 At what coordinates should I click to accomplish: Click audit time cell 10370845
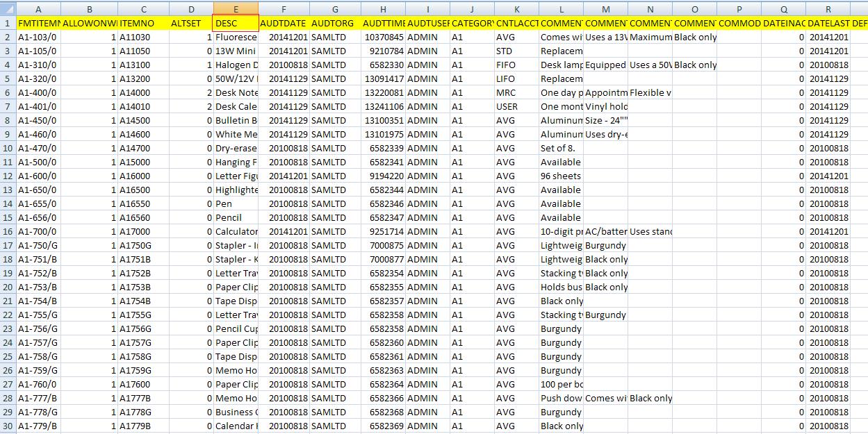pyautogui.click(x=384, y=37)
